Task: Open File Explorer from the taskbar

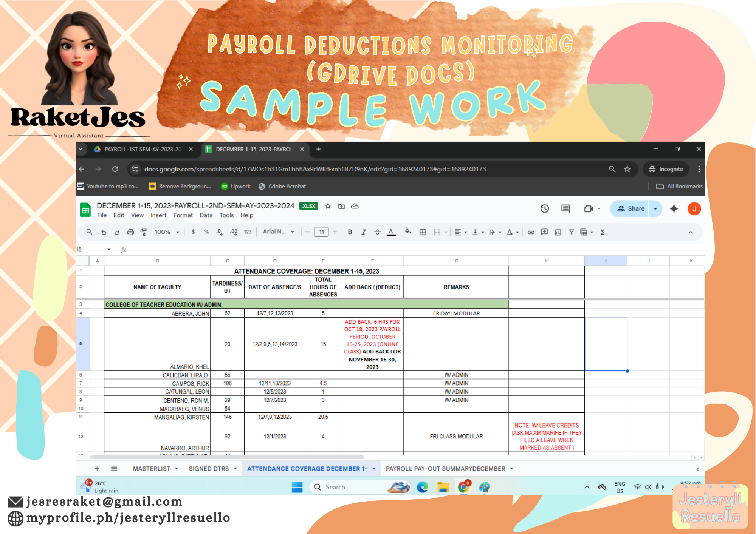Action: pos(443,487)
